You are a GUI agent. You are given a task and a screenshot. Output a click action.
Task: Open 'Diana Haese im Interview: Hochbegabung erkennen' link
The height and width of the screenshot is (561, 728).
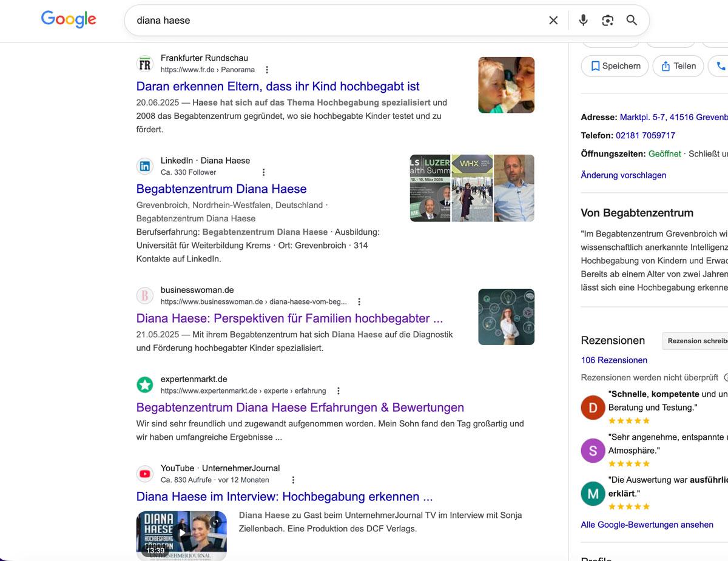(285, 496)
